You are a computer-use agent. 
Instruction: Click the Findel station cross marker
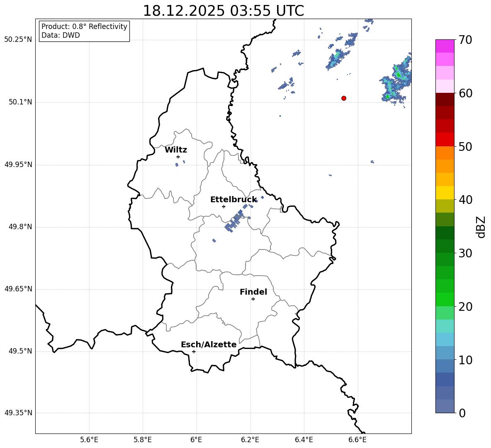(x=253, y=299)
